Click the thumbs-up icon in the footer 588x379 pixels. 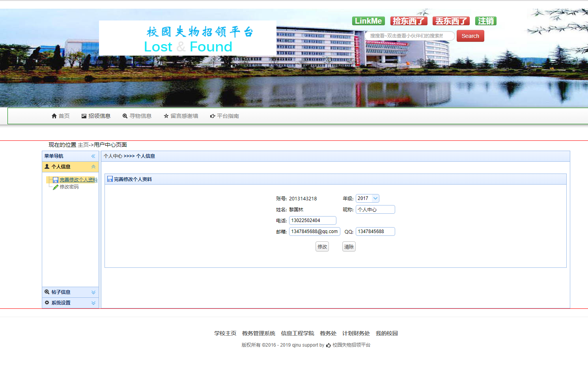(329, 345)
